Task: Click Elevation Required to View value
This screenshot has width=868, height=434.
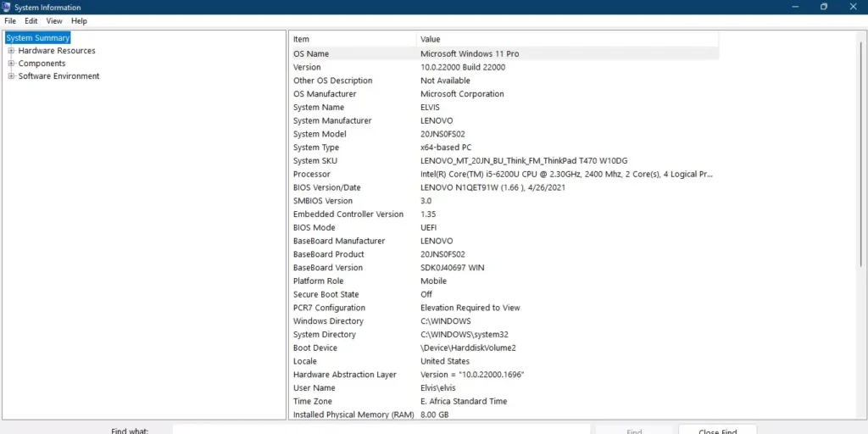Action: pos(470,307)
